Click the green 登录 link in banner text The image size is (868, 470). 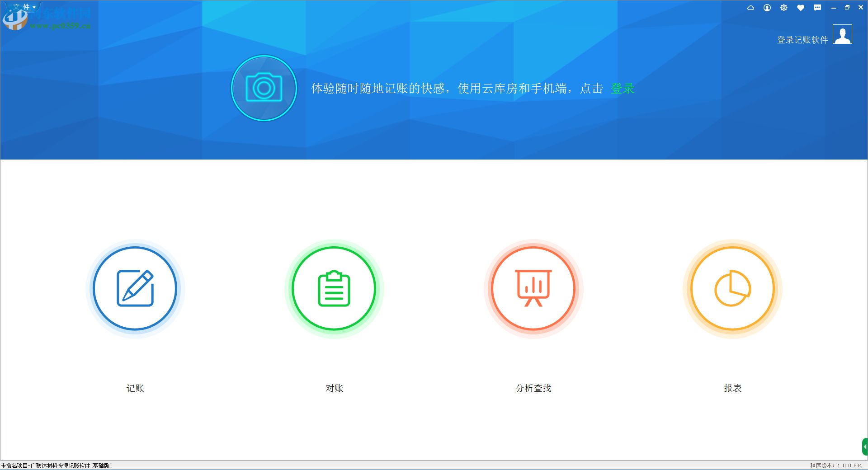pyautogui.click(x=623, y=89)
